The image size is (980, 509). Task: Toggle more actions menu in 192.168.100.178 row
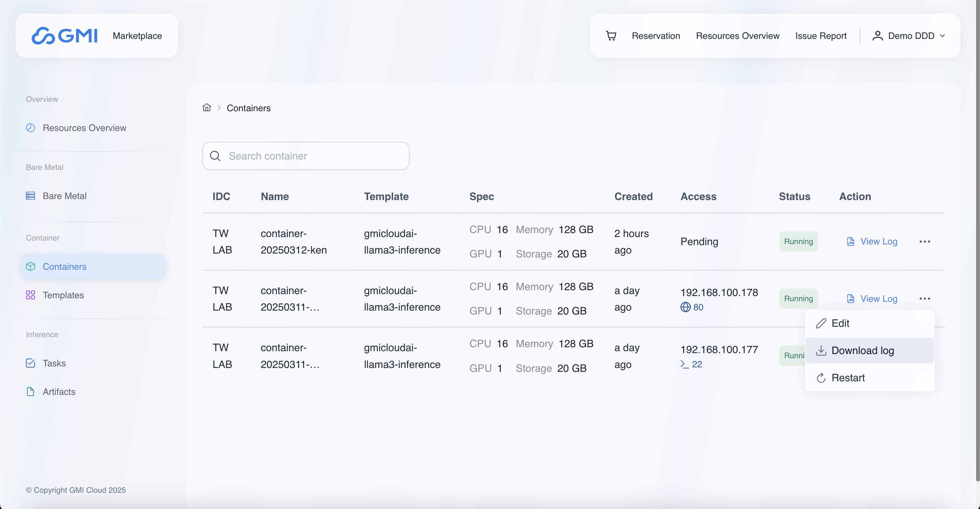pos(925,299)
